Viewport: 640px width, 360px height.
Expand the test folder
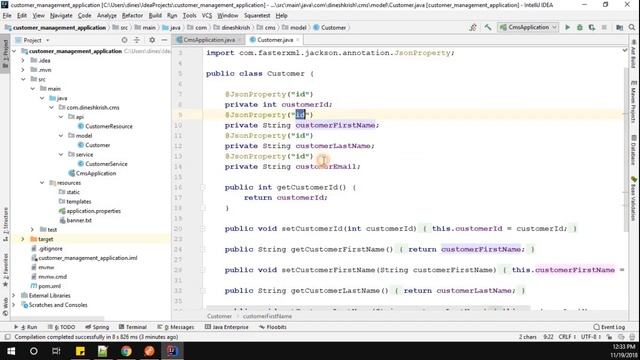tap(32, 230)
